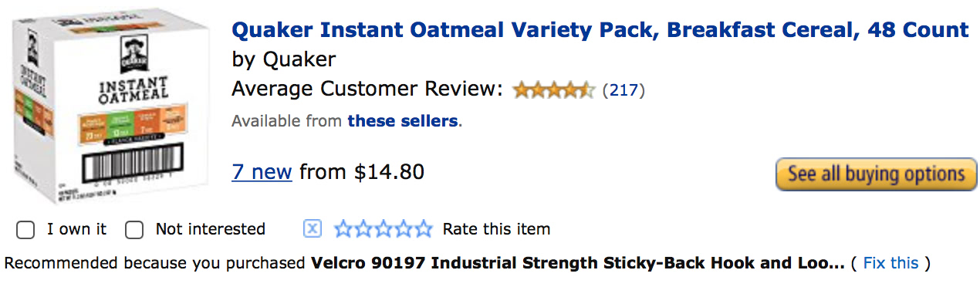This screenshot has height=287, width=980.
Task: Open the Velcro 90197 Industrial Strength product link
Action: coord(577,263)
